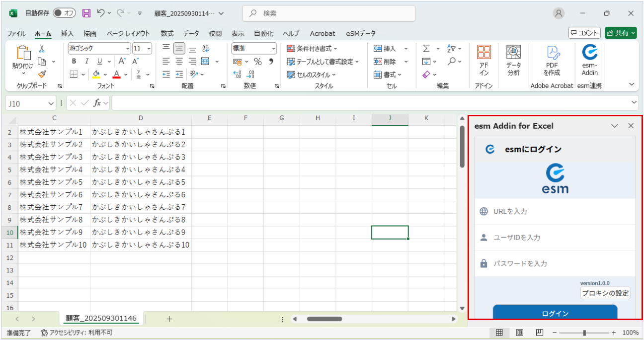The height and width of the screenshot is (340, 644).
Task: Click the AutoSum sigma icon
Action: (426, 49)
